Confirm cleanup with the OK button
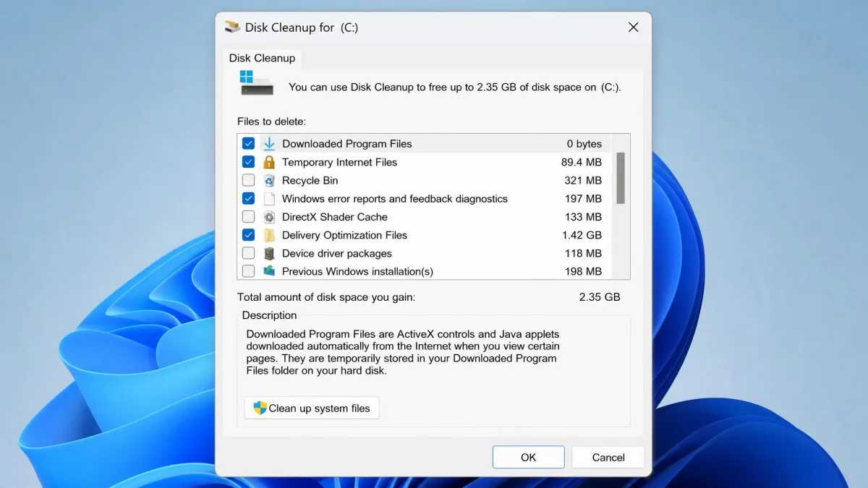The width and height of the screenshot is (868, 488). tap(529, 457)
